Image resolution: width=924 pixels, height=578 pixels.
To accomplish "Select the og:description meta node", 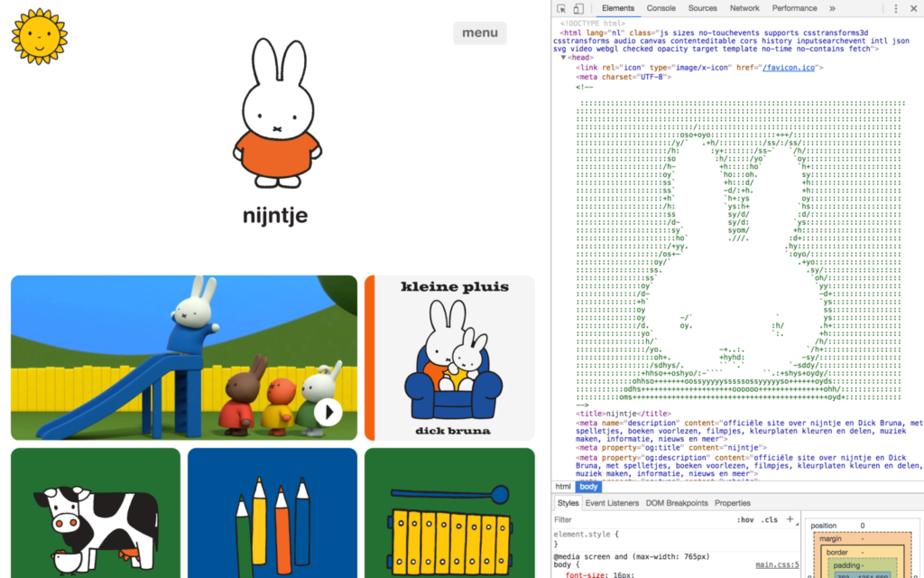I will pyautogui.click(x=750, y=465).
